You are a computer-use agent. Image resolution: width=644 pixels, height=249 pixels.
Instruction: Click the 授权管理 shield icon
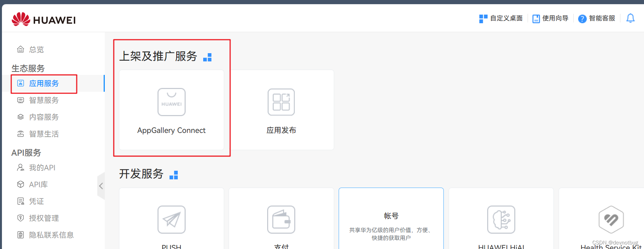pos(21,218)
